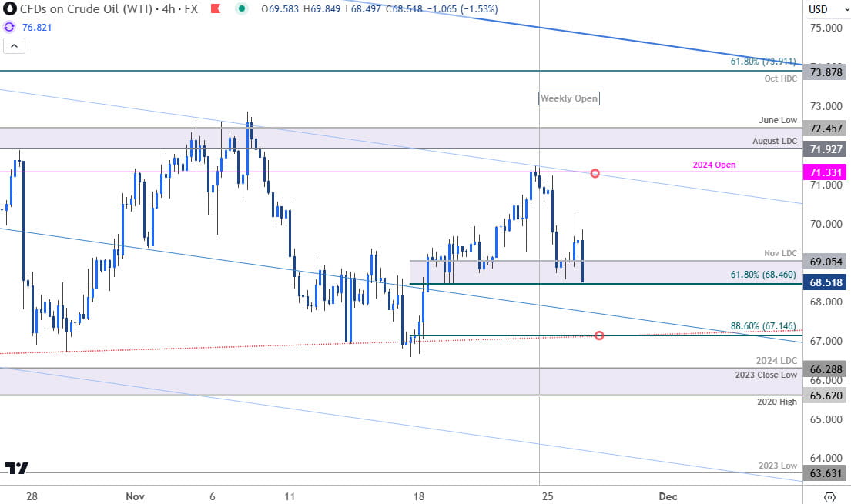This screenshot has height=504, width=851.
Task: Select the anchor circle on the 2024 Open line
Action: (x=595, y=173)
